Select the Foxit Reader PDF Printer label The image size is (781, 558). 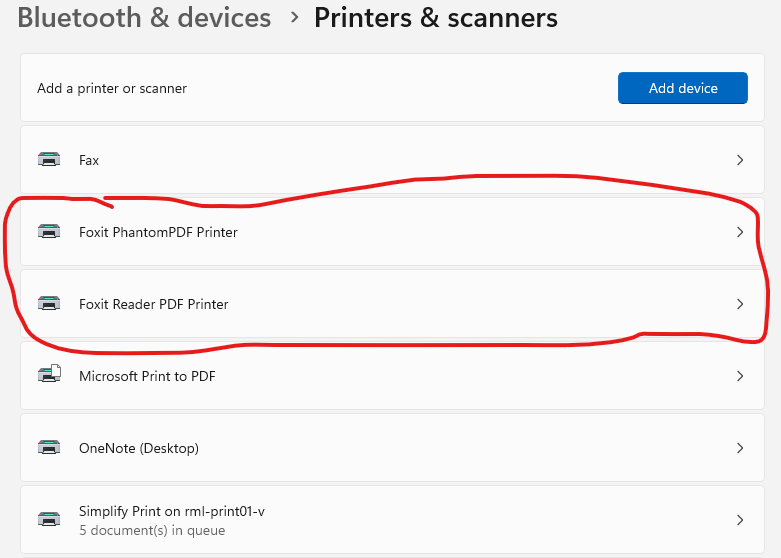(x=153, y=304)
